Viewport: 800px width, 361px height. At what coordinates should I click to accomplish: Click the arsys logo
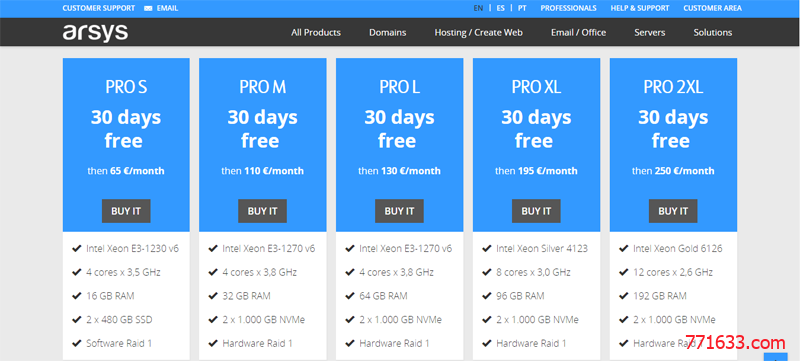[95, 33]
